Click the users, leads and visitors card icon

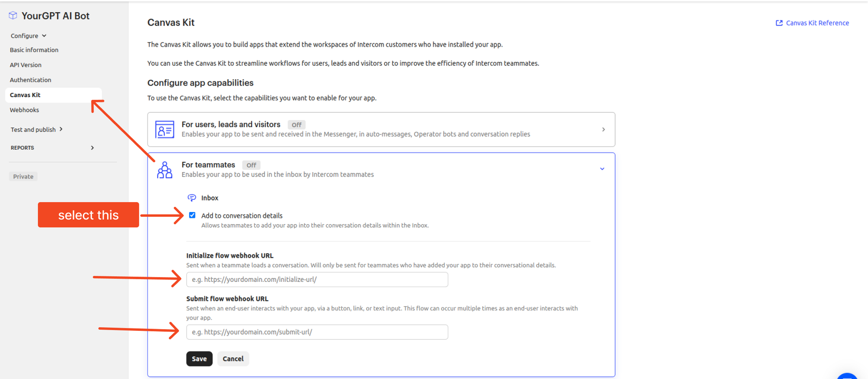pos(164,130)
